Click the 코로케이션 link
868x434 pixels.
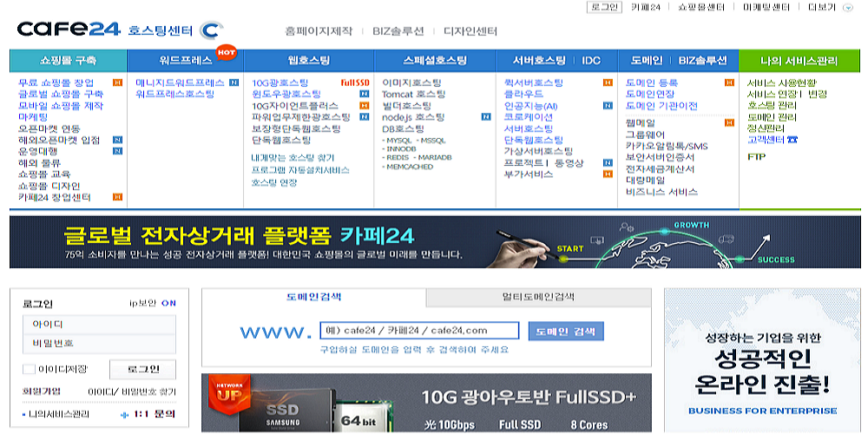tap(528, 117)
